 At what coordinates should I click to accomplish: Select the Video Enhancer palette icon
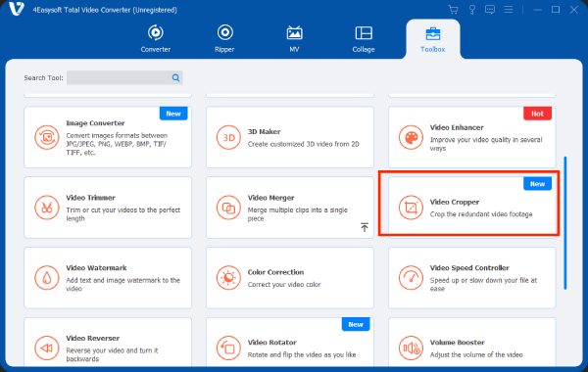click(411, 137)
